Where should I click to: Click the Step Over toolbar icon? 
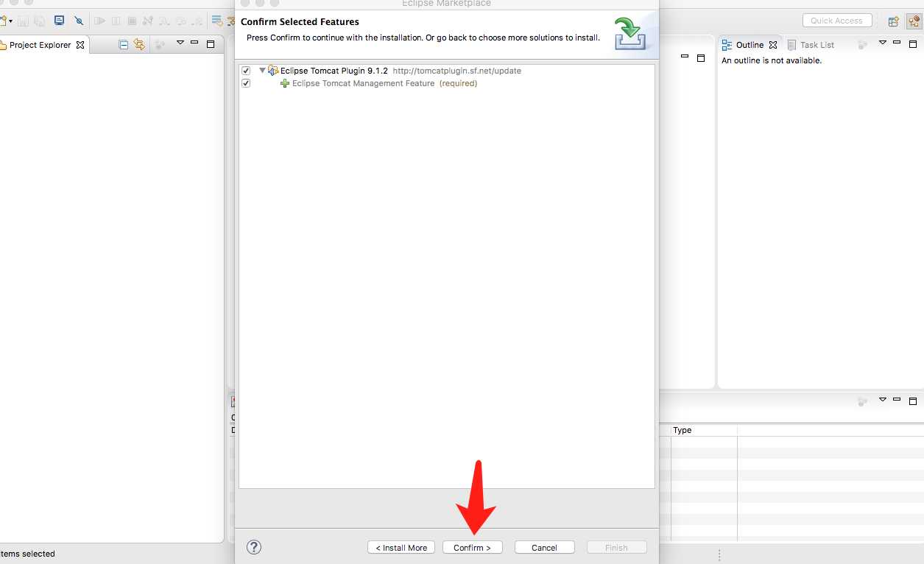point(180,21)
